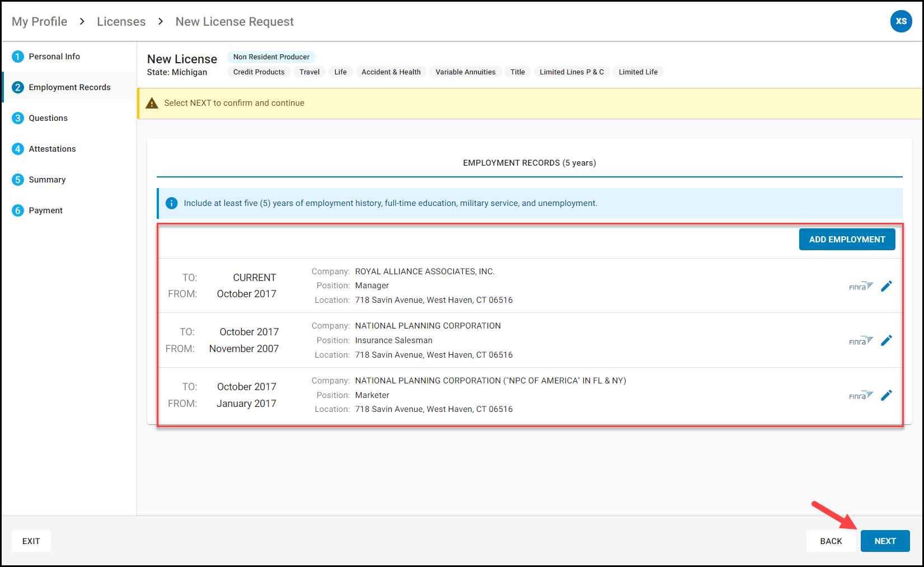Viewport: 924px width, 567px height.
Task: Click the Marketer position text
Action: click(x=372, y=395)
